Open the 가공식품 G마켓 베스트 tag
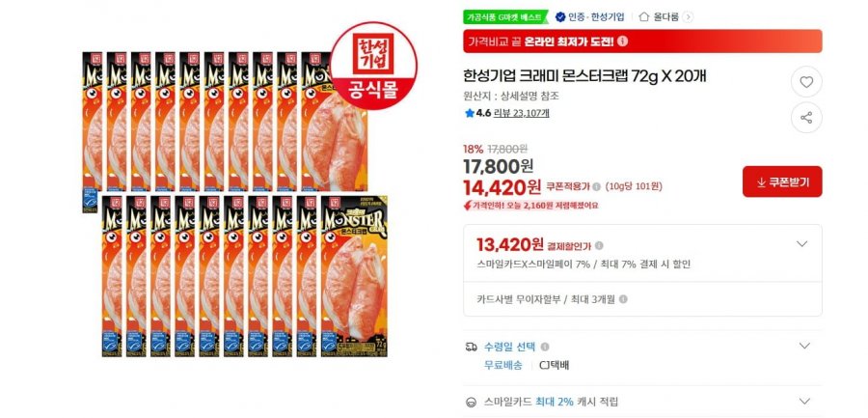Image resolution: width=868 pixels, height=418 pixels. click(x=504, y=17)
